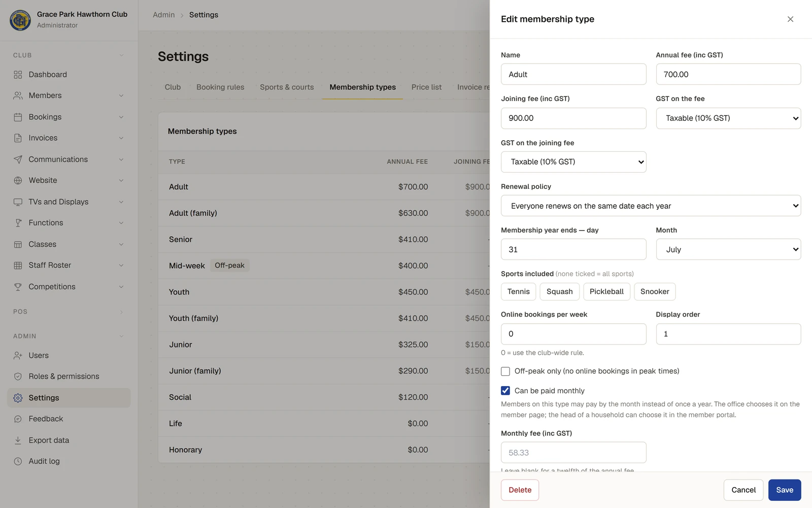
Task: Toggle Pickleball in sports included
Action: [x=606, y=292]
